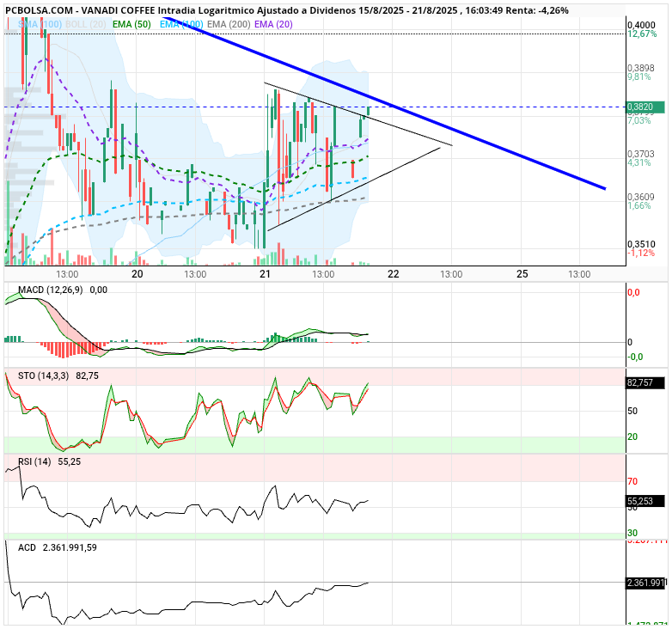Image resolution: width=672 pixels, height=629 pixels.
Task: Click the MACD 0,00 value readout
Action: pyautogui.click(x=99, y=290)
